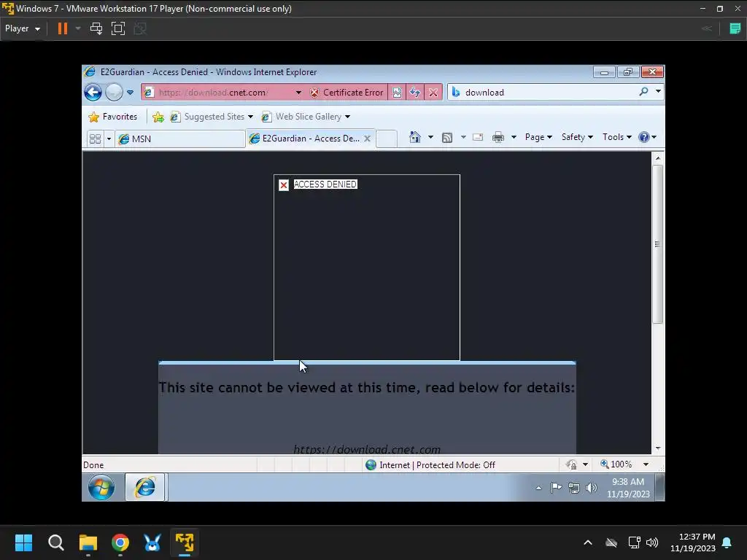Image resolution: width=747 pixels, height=560 pixels.
Task: Expand the address bar autocomplete dropdown
Action: tap(298, 93)
